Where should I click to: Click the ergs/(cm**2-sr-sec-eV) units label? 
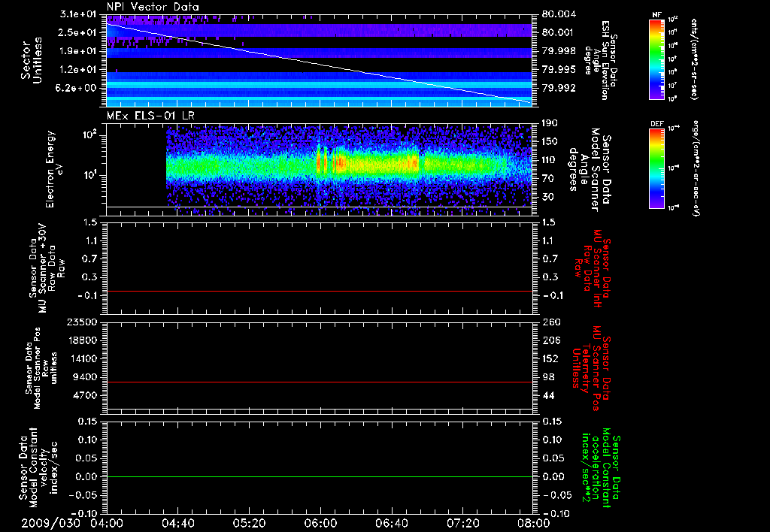click(x=696, y=168)
